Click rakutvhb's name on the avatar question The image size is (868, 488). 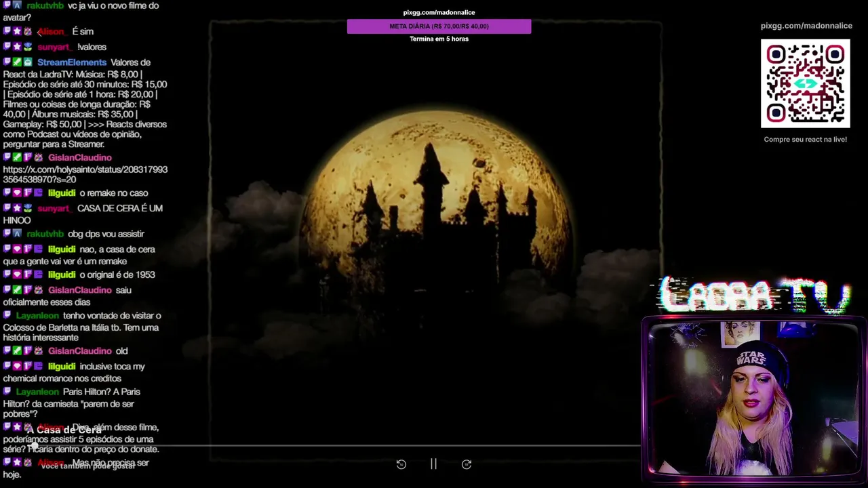click(x=45, y=6)
